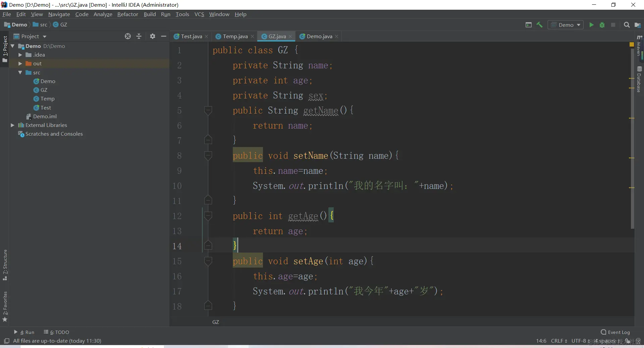
Task: Open the Refactor menu
Action: [127, 14]
